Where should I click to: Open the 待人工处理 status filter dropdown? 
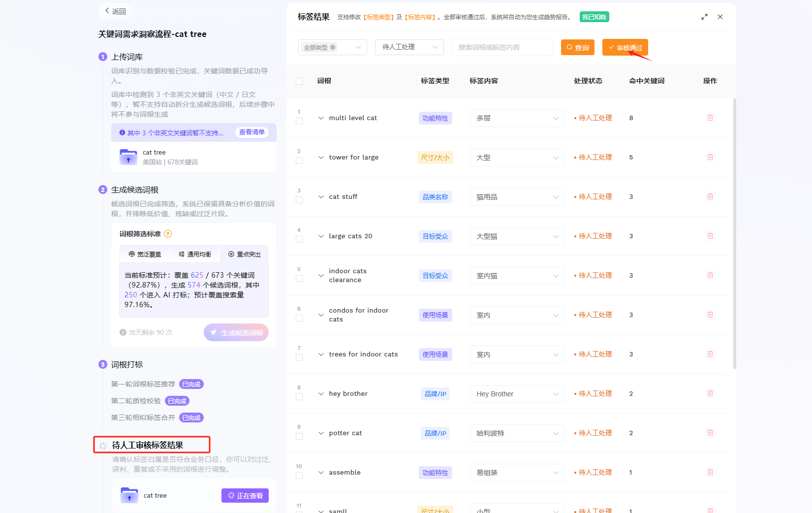409,47
